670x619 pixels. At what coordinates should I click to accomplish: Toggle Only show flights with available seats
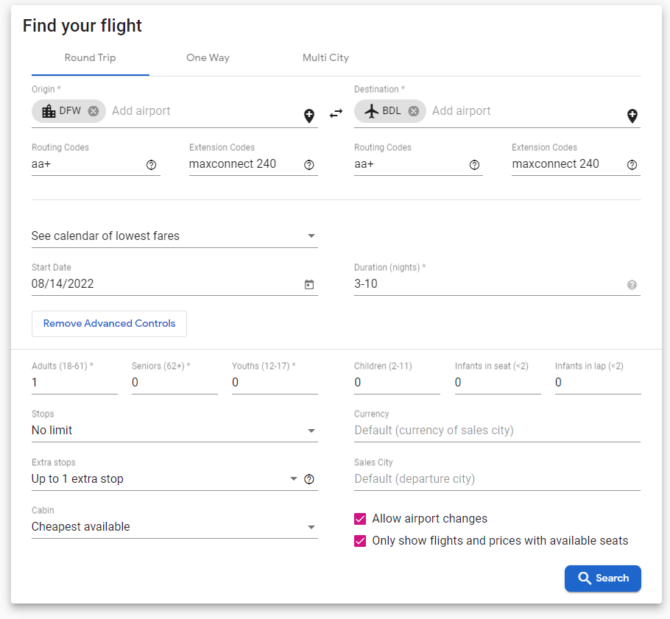360,541
